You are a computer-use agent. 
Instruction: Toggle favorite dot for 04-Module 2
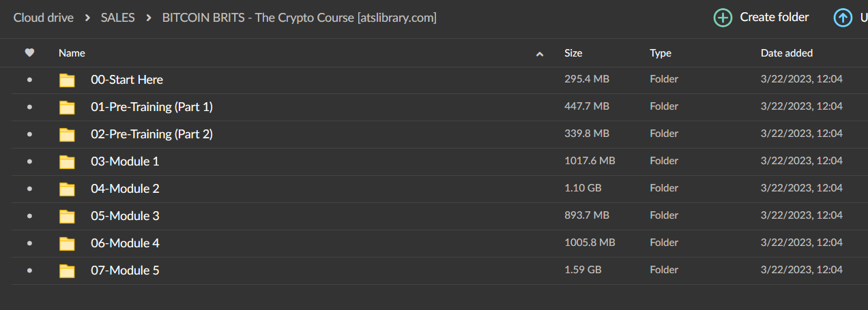29,189
